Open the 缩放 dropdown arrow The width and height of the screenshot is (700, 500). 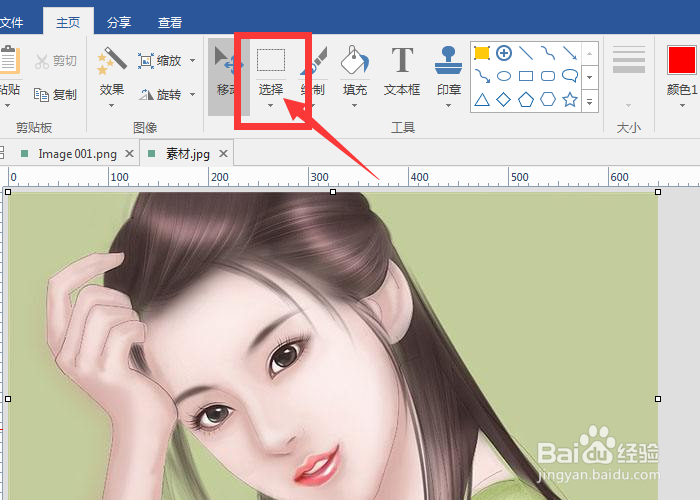[x=192, y=61]
